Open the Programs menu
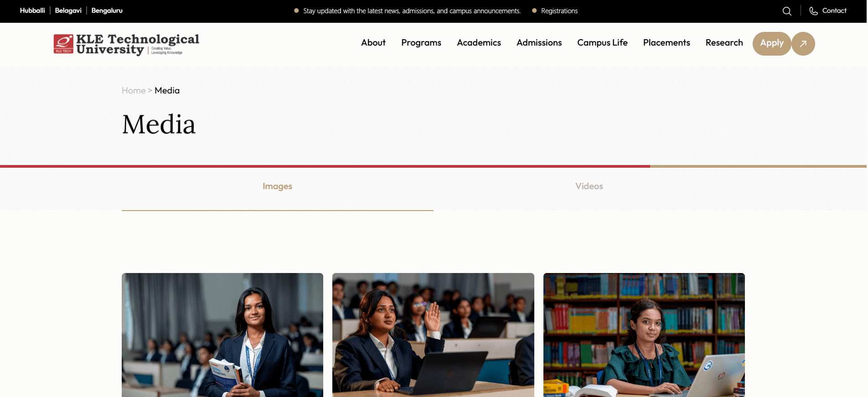 (421, 43)
